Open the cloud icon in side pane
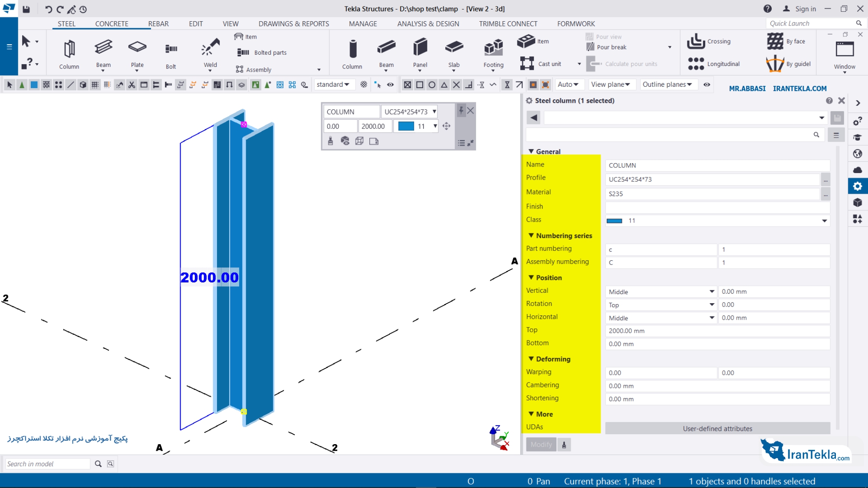 pyautogui.click(x=858, y=170)
